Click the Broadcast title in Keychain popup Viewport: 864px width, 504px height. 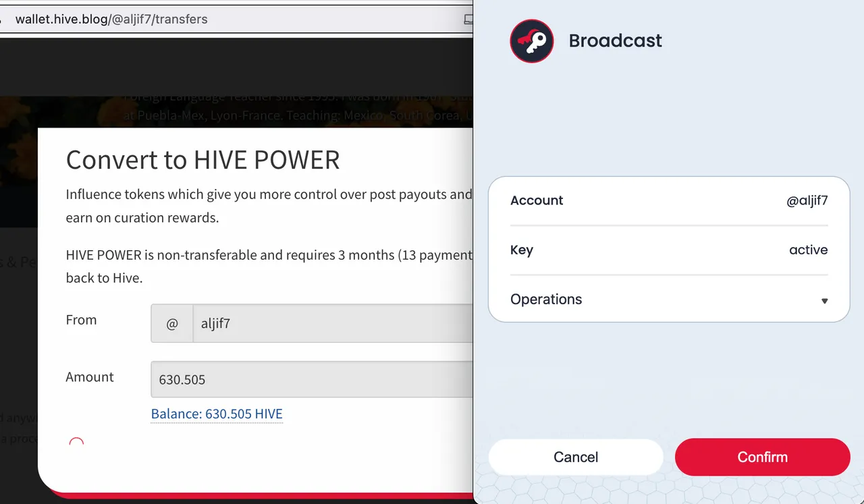615,40
